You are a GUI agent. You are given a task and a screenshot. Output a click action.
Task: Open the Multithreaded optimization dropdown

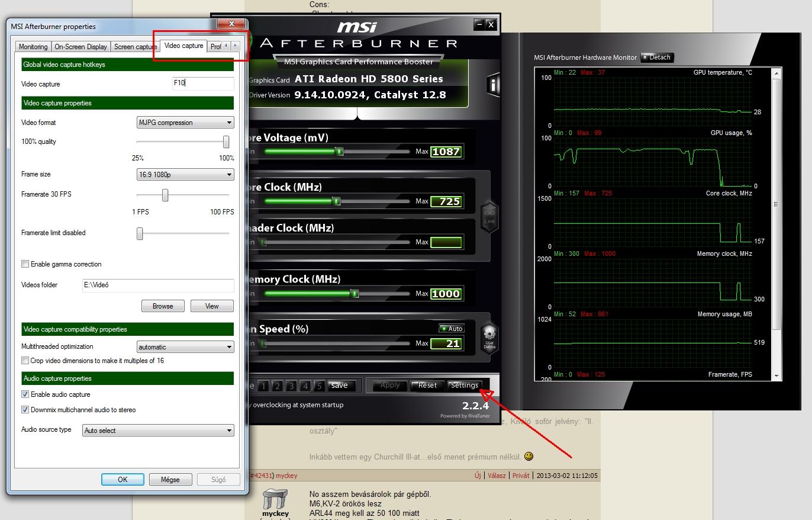[185, 347]
